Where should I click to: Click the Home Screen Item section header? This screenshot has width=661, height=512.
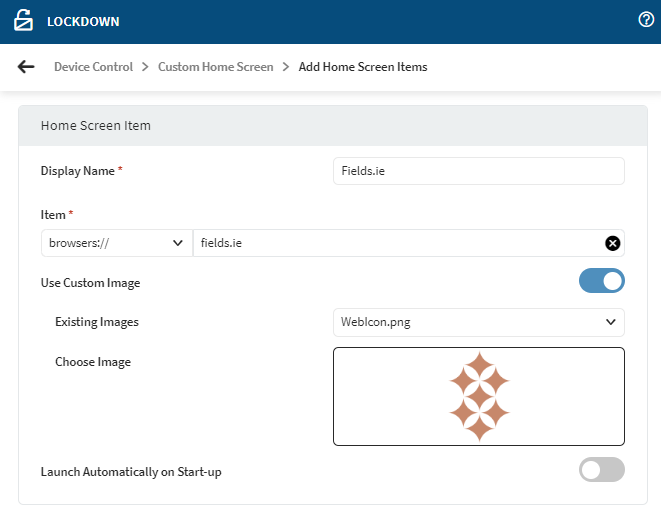tap(95, 126)
